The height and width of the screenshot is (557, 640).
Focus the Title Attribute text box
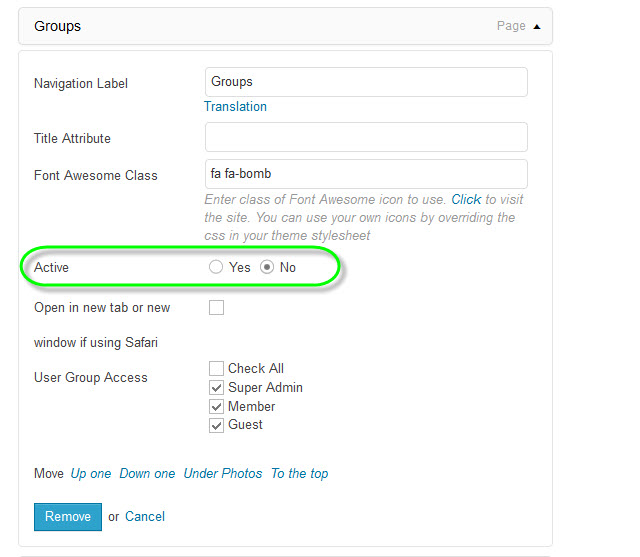[x=365, y=137]
